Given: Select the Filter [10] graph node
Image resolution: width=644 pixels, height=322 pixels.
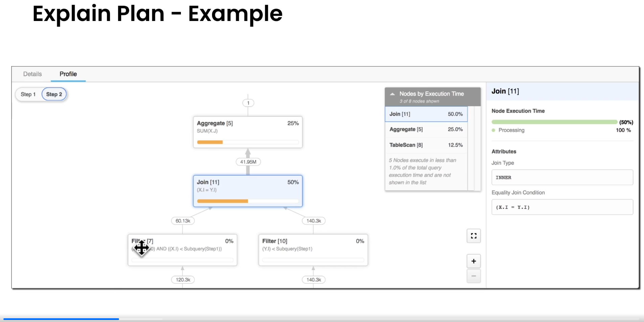Looking at the screenshot, I should click(x=313, y=250).
